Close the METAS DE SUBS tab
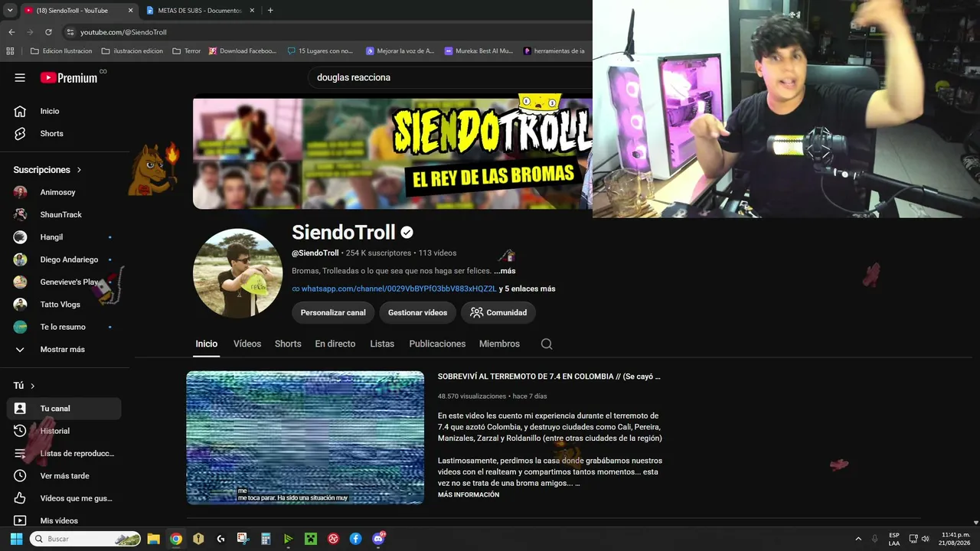980x551 pixels. click(x=252, y=11)
